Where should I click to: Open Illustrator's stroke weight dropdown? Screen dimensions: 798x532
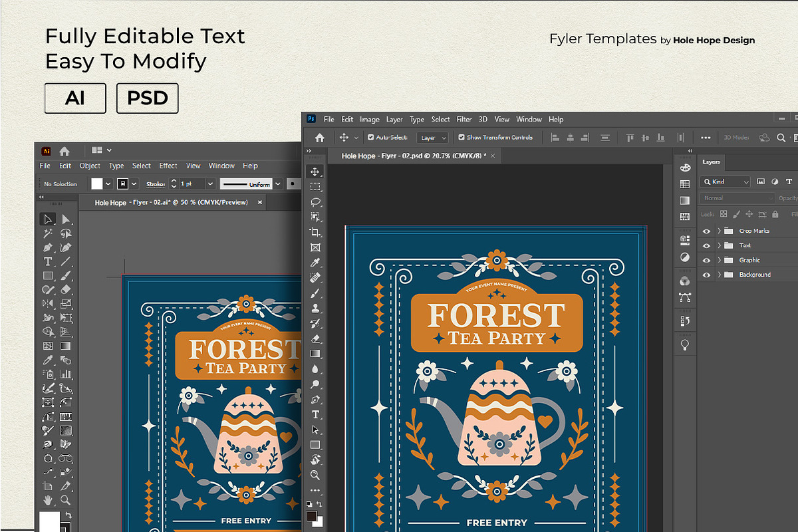click(211, 184)
